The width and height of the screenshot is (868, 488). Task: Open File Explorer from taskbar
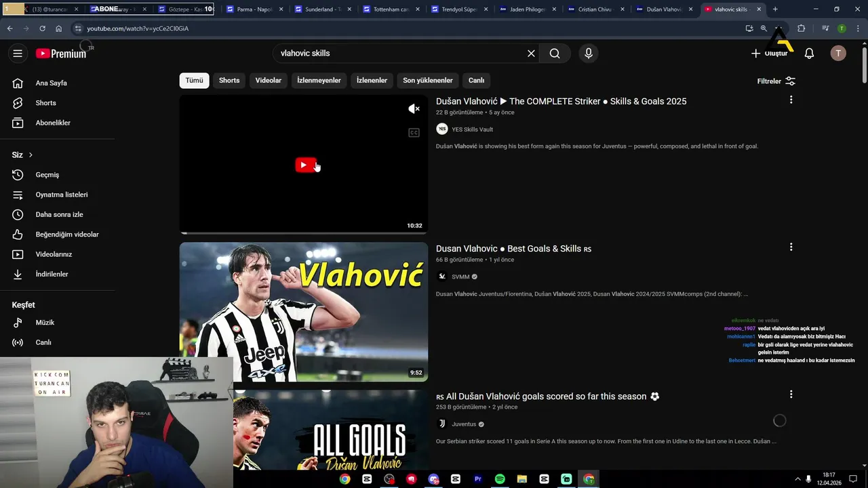521,479
